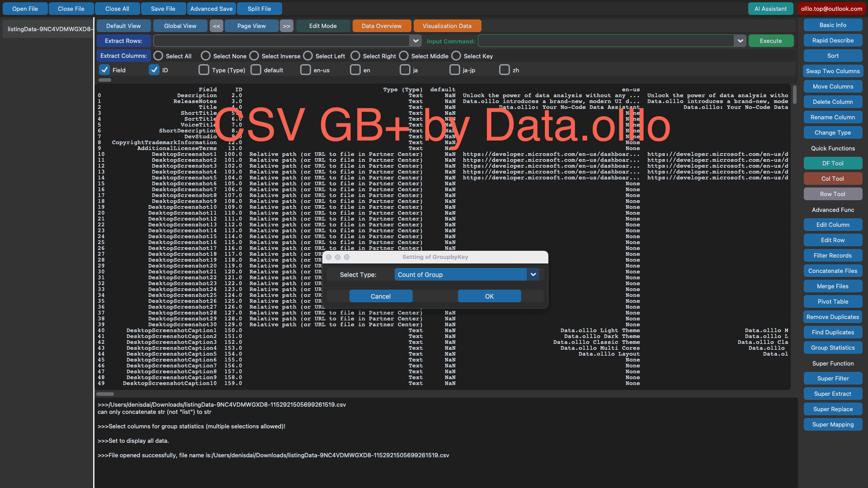Launch the Remove Duplicates tool
The height and width of the screenshot is (488, 868).
[832, 317]
